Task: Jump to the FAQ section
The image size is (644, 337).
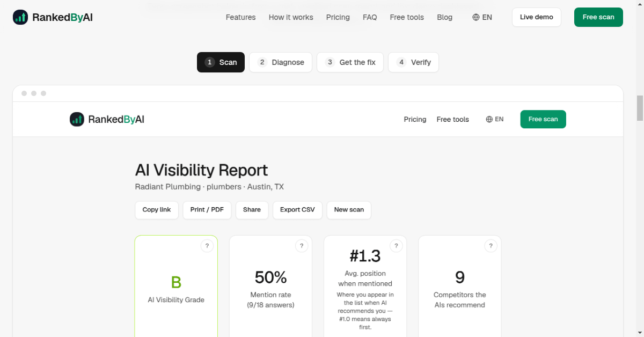Action: coord(370,17)
